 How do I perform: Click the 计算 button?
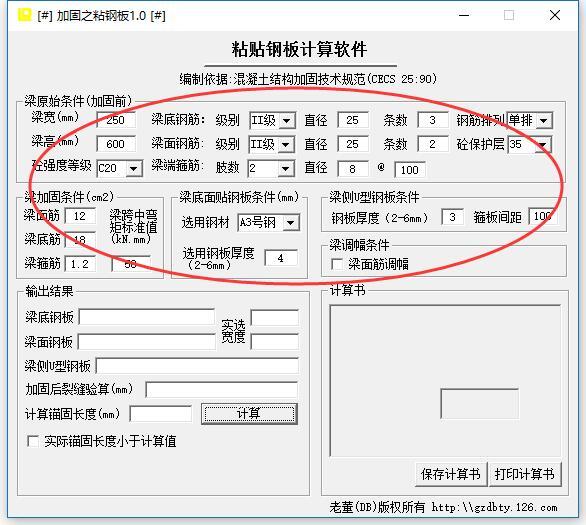(x=249, y=414)
